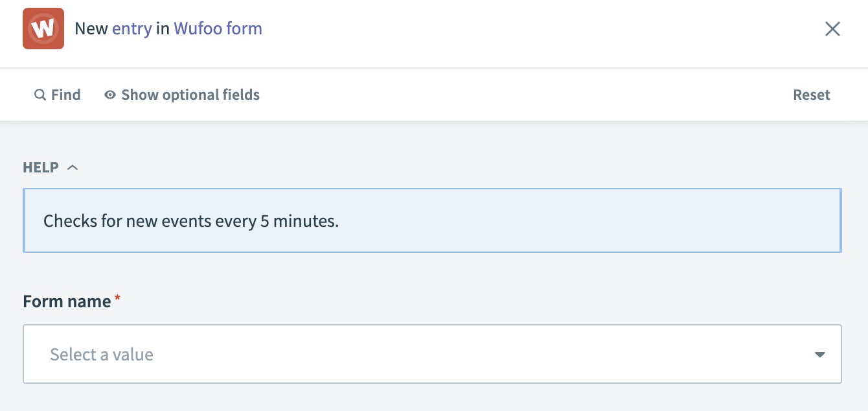Click the word "in" in the panel title
The image size is (868, 411).
click(x=163, y=29)
